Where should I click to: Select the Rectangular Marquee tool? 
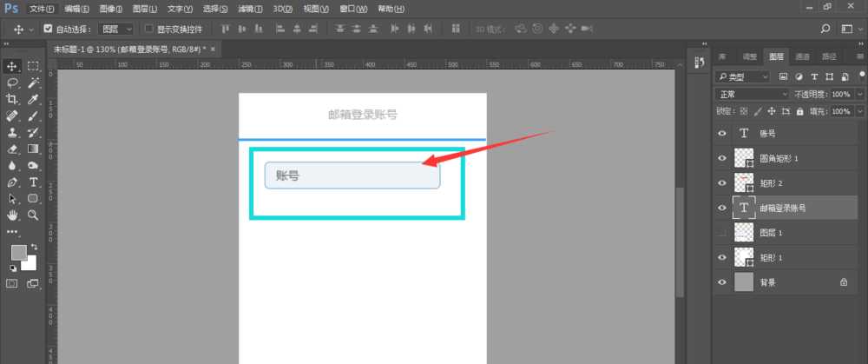34,66
